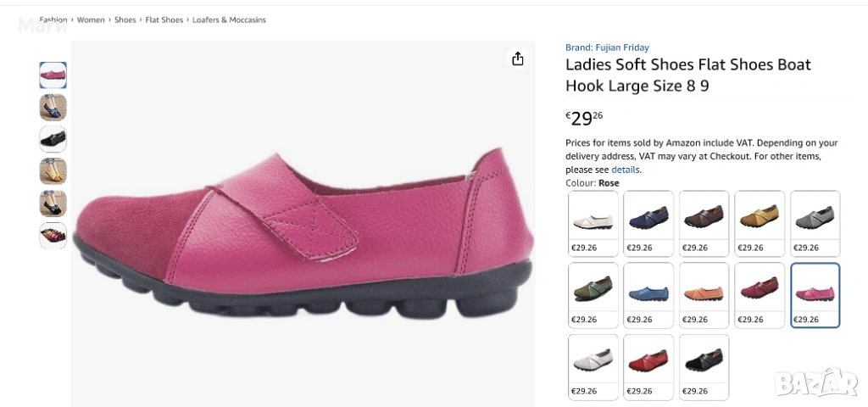Follow the VAT "details" link
This screenshot has height=407, width=868.
coord(626,170)
